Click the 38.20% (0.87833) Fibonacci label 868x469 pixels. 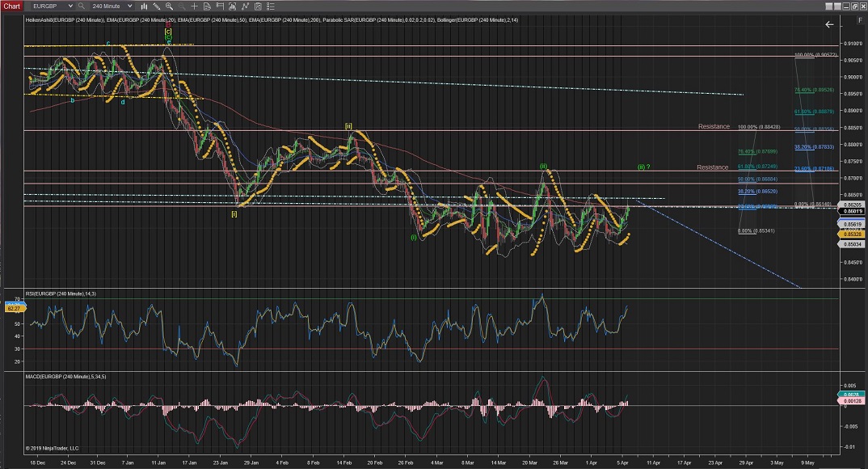[x=815, y=146]
